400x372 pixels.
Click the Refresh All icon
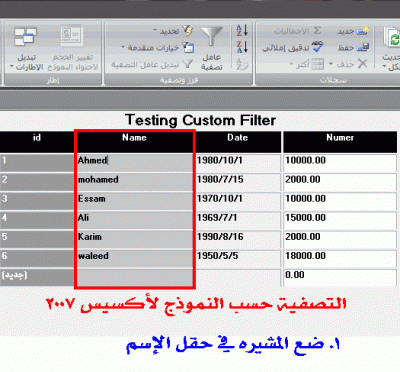click(392, 39)
